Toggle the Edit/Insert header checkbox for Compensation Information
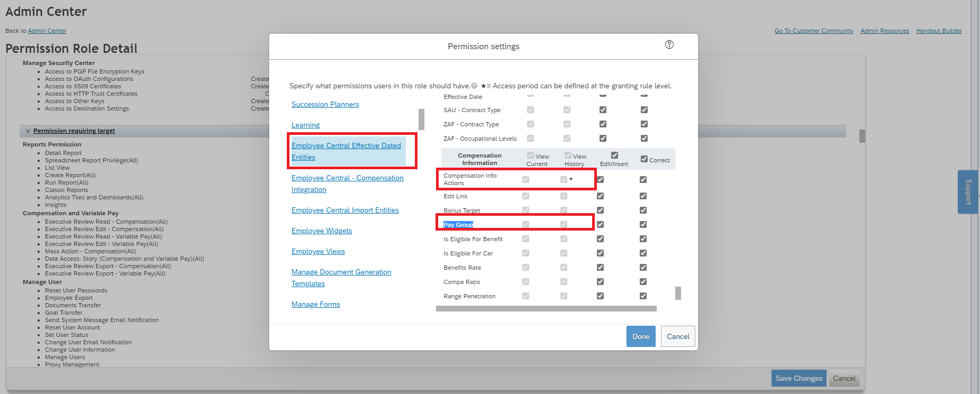Image resolution: width=980 pixels, height=394 pixels. click(614, 155)
